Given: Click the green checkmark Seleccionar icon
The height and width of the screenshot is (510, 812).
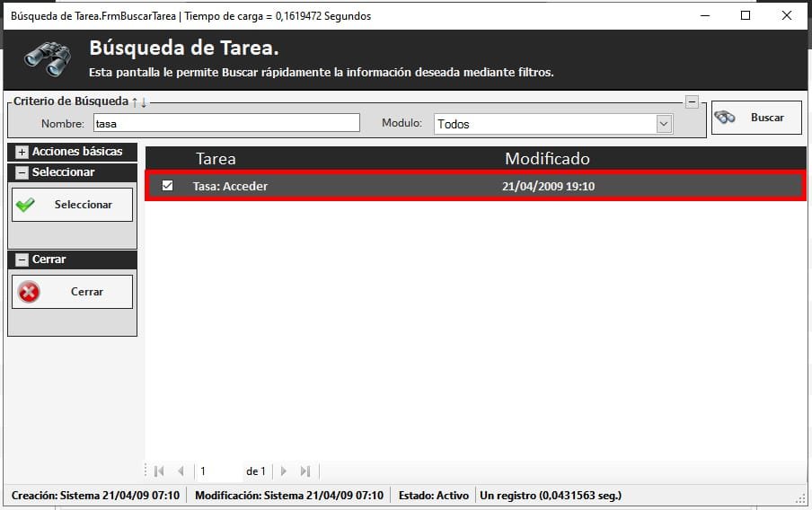Looking at the screenshot, I should tap(26, 205).
